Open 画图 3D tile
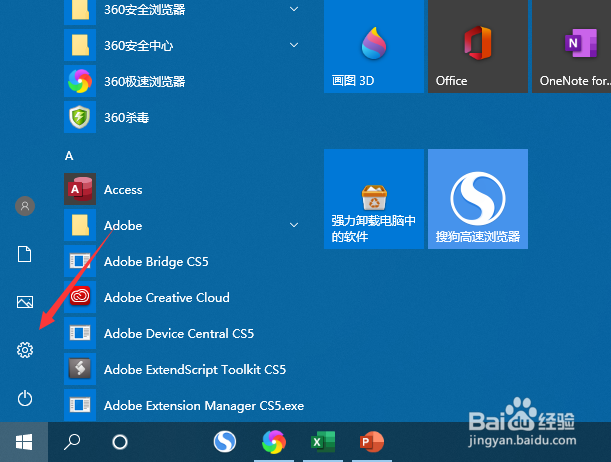The height and width of the screenshot is (462, 611). click(374, 46)
